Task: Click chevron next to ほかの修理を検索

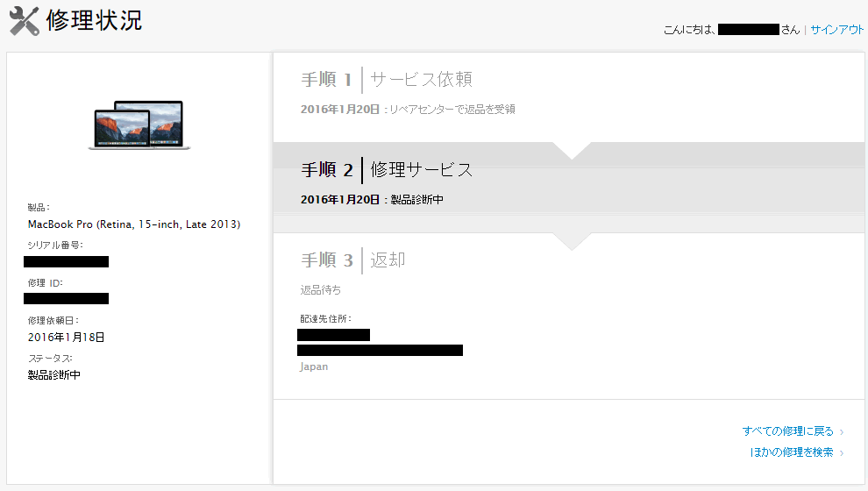Action: point(842,453)
